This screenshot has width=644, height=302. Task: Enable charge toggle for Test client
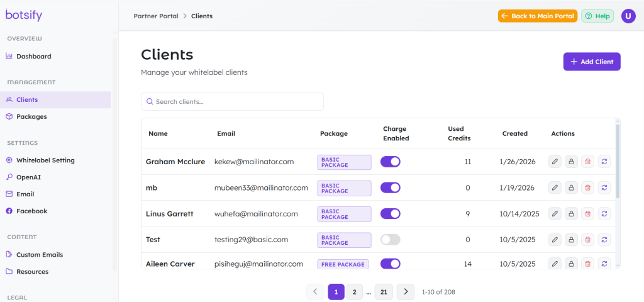point(390,240)
